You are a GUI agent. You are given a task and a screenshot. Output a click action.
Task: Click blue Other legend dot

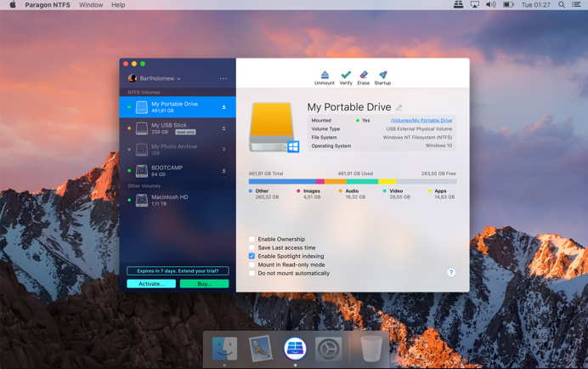(x=250, y=191)
